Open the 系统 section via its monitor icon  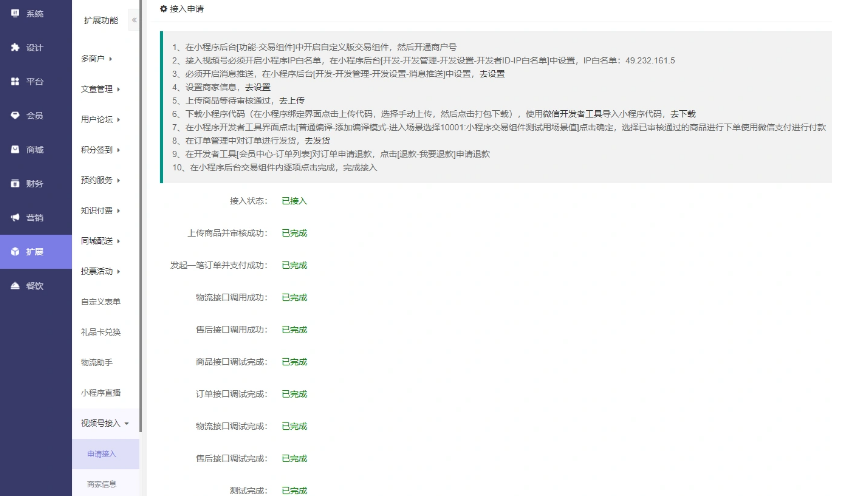click(15, 13)
